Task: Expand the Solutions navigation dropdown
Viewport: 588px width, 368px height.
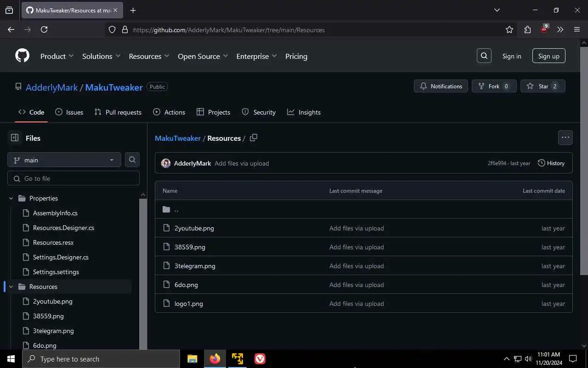Action: pos(102,56)
